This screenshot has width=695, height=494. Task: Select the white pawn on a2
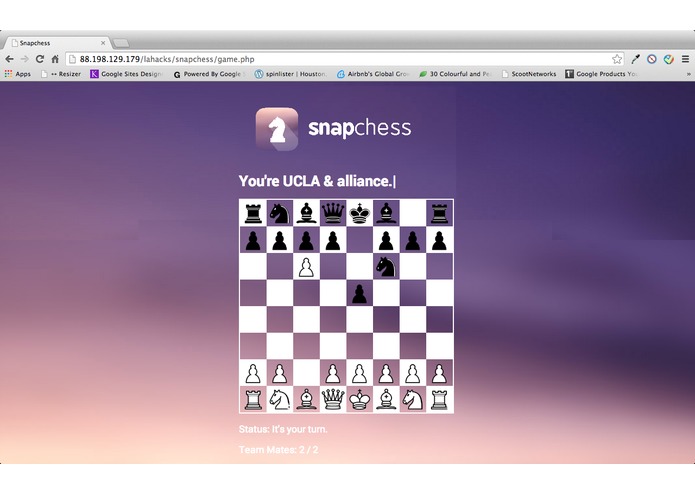[x=253, y=373]
